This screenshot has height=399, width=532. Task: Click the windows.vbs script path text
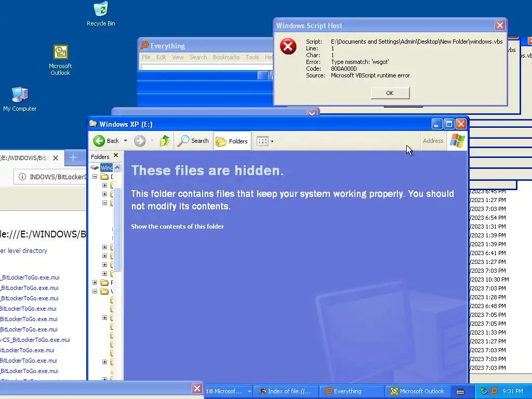pyautogui.click(x=417, y=42)
